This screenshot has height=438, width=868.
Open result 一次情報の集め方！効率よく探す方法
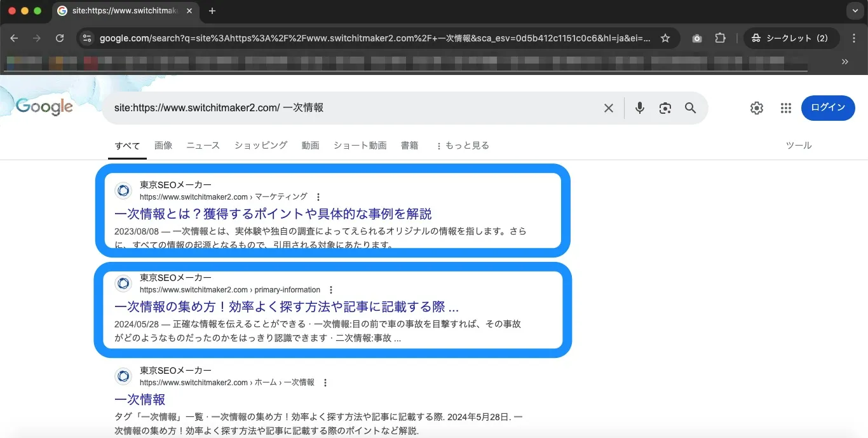tap(287, 306)
